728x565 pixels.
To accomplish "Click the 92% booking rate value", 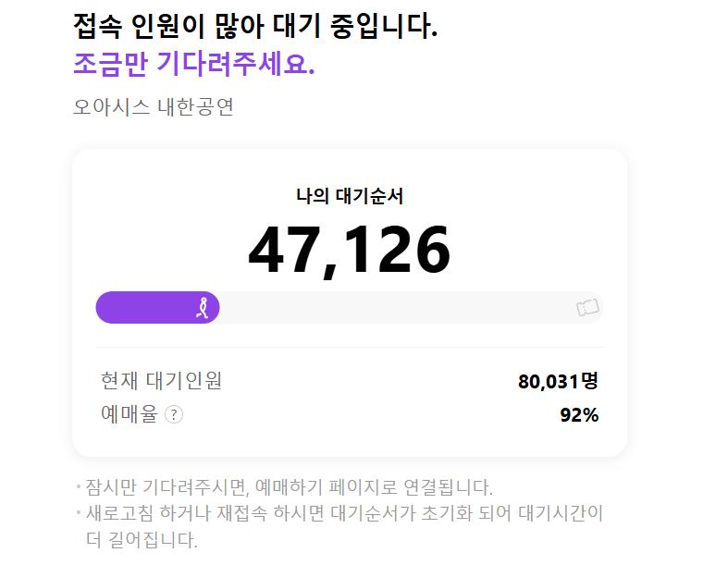I will [x=579, y=414].
